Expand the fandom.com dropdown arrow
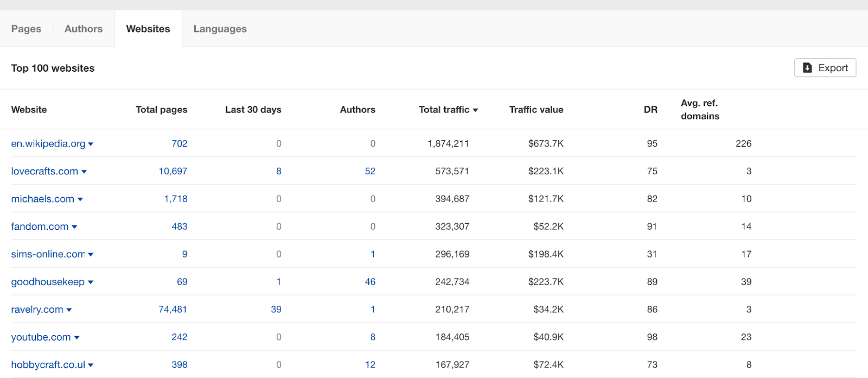This screenshot has width=868, height=378. [74, 227]
